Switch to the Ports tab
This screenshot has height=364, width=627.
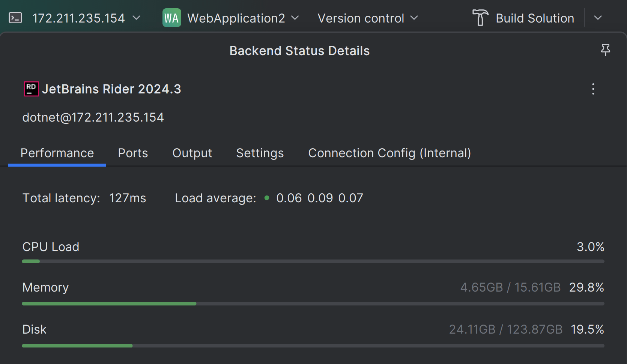133,153
